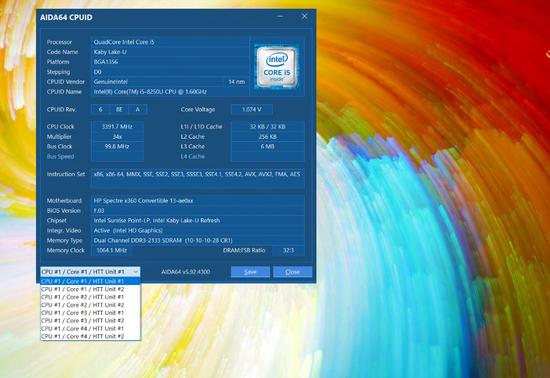Click the Intel Core i5 logo badge

tap(276, 66)
